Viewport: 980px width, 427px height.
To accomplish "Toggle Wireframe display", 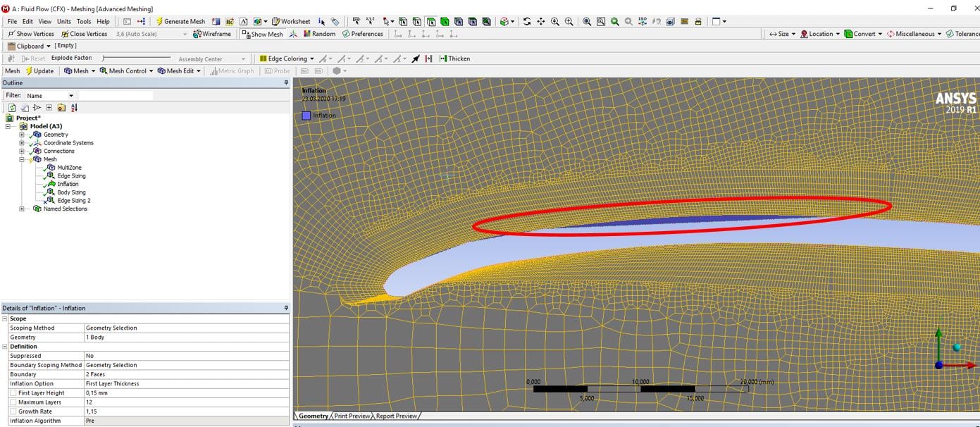I will [x=212, y=34].
